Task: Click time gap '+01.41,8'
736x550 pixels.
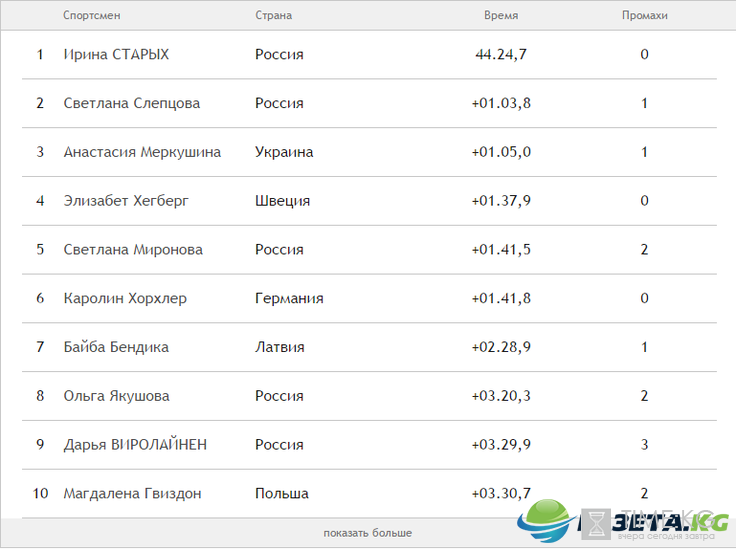Action: 501,298
